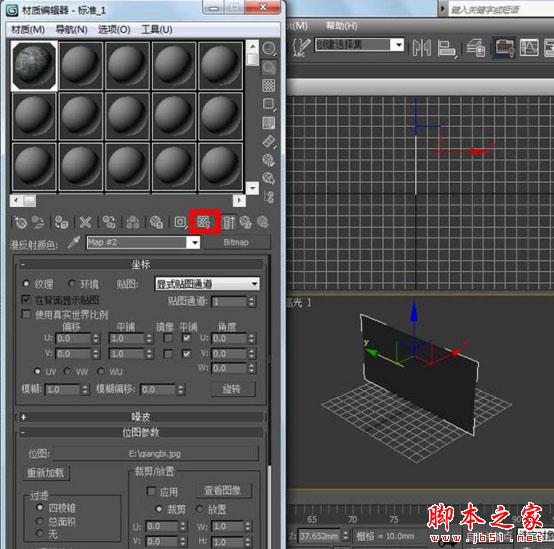Click the Make Material Copy icon
Viewport: 554px width, 549px height.
point(109,223)
